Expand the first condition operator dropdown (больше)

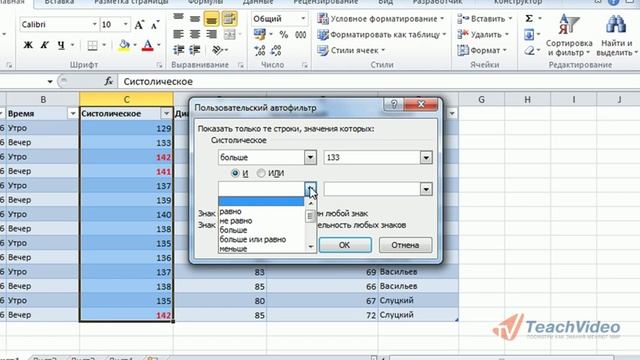(310, 157)
